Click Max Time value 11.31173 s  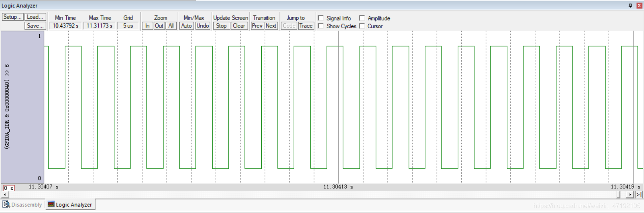99,26
